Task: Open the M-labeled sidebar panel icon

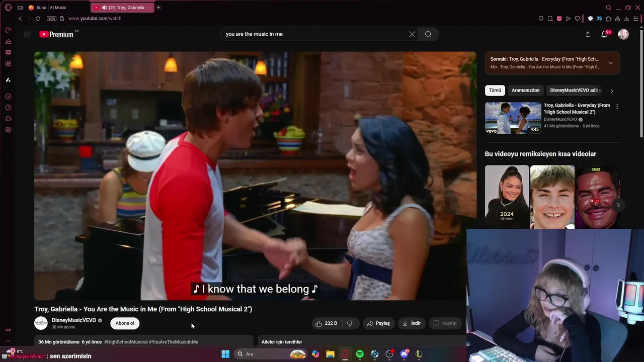Action: tap(8, 63)
